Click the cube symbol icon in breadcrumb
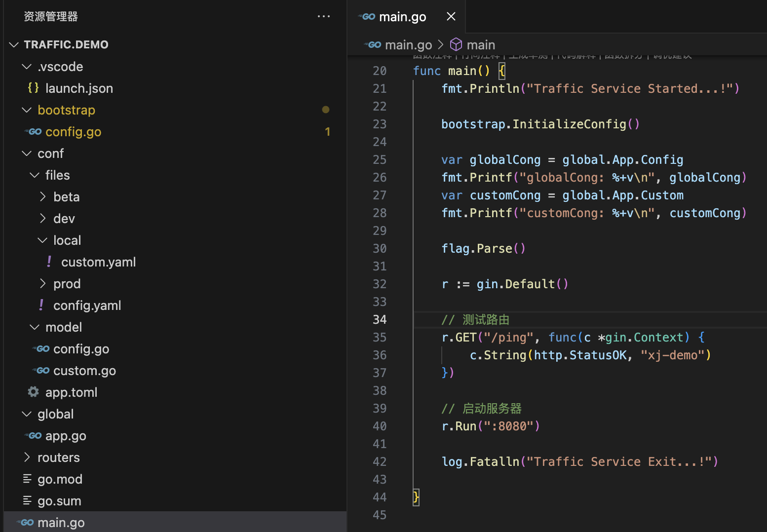Viewport: 767px width, 532px height. tap(456, 44)
